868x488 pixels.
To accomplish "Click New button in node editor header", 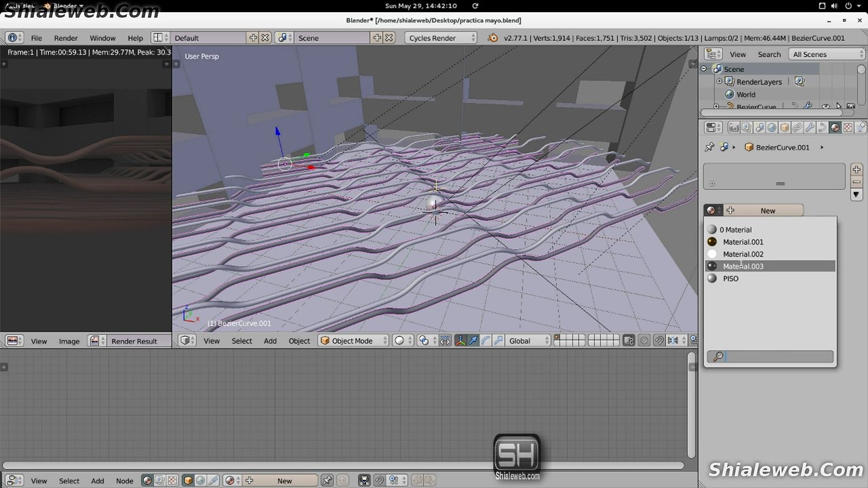I will click(284, 481).
